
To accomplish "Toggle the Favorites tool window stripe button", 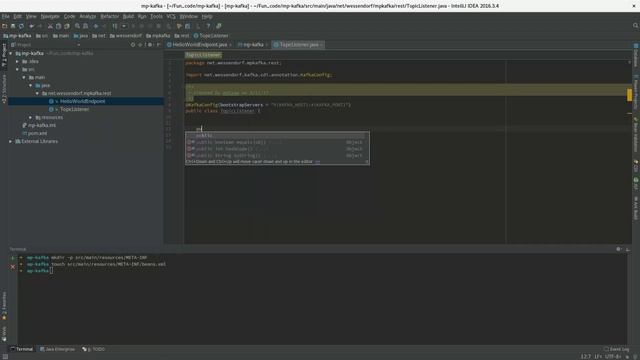I will (4, 305).
